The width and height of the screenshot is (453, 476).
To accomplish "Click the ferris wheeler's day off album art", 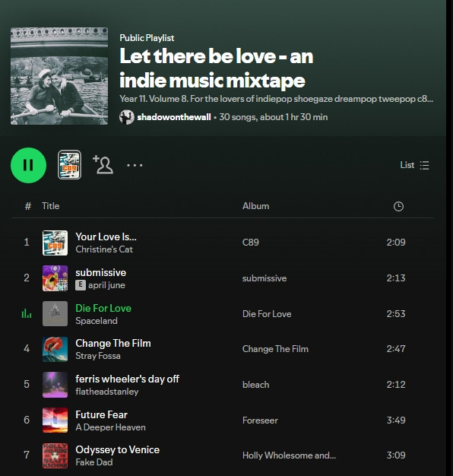I will [55, 385].
